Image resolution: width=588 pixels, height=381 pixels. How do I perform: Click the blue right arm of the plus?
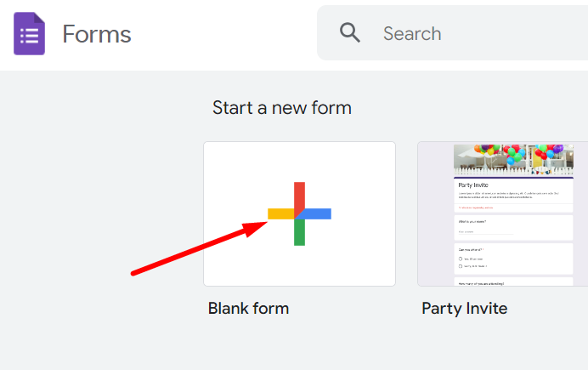pos(319,213)
